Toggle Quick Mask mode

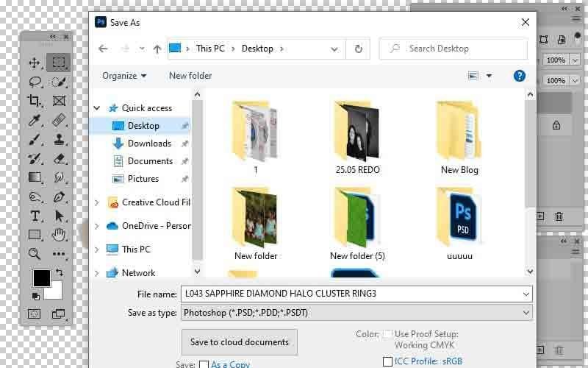34,314
